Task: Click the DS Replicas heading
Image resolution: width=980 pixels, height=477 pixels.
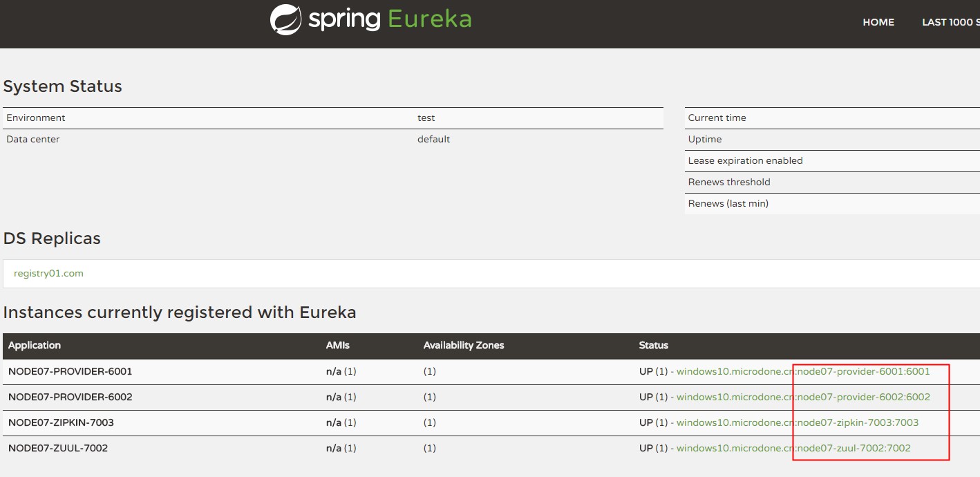Action: pyautogui.click(x=52, y=238)
